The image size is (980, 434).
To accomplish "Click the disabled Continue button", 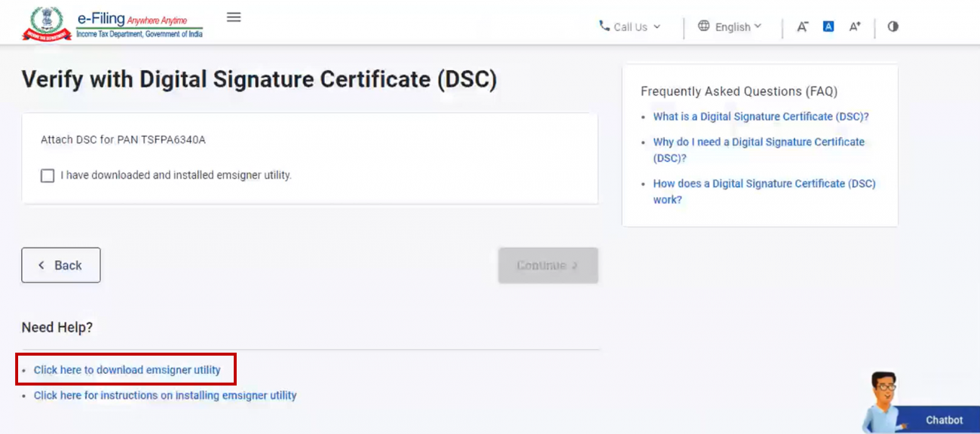I will 548,264.
